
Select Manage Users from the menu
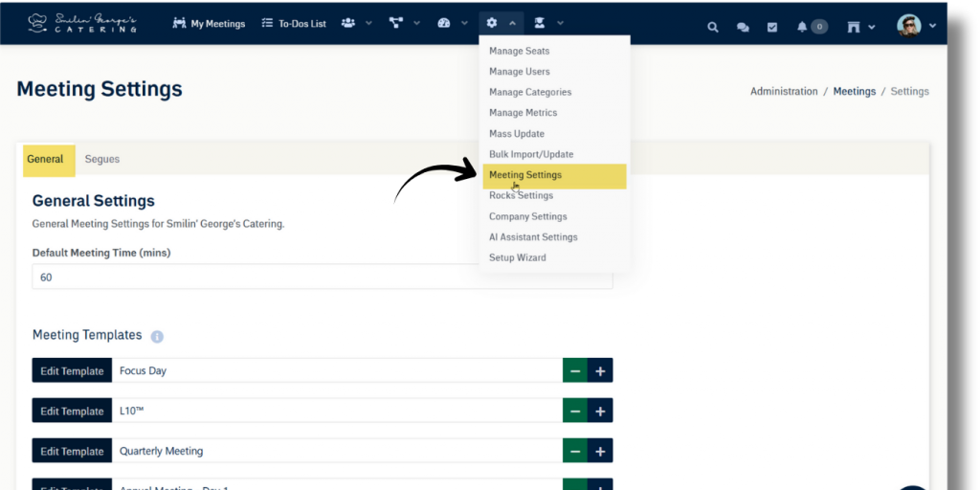click(x=519, y=72)
